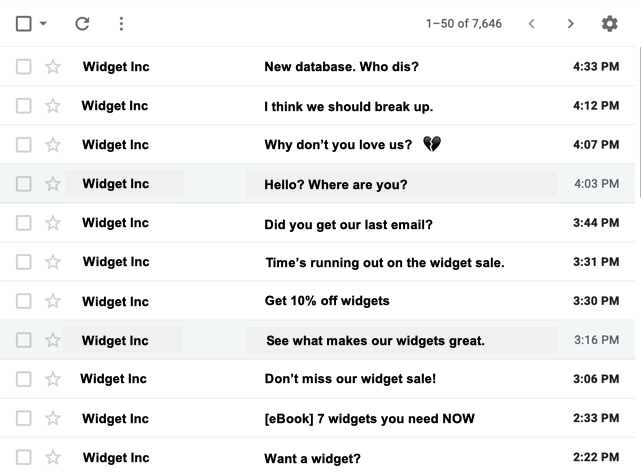This screenshot has width=641, height=474.
Task: Open "[eBook] 7 widgets you need NOW" message
Action: (369, 418)
